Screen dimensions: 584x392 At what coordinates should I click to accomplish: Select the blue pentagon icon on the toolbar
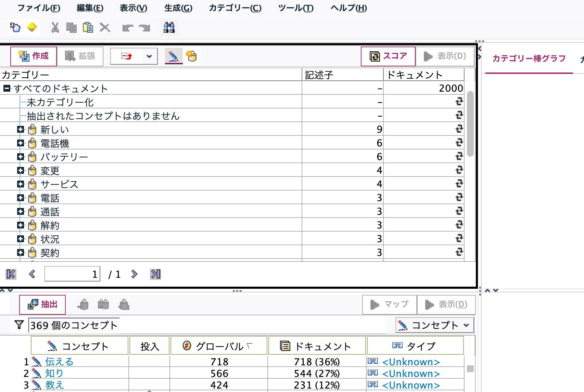[x=15, y=27]
